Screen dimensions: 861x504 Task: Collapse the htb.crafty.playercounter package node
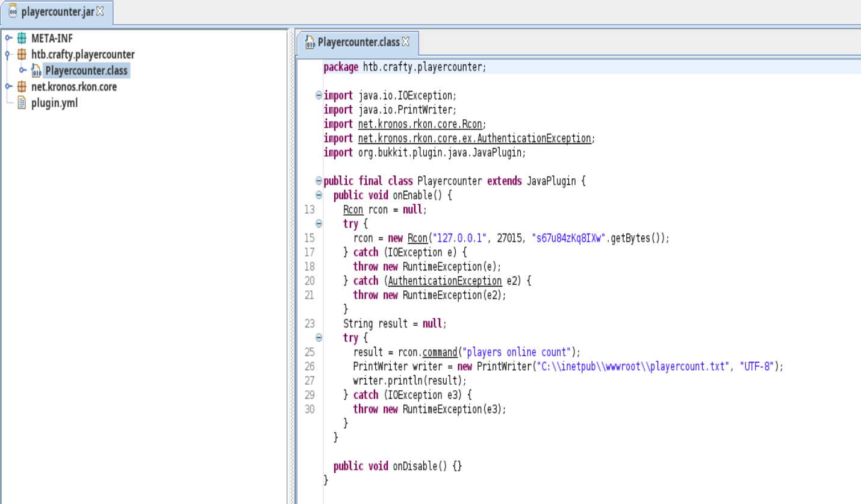point(8,54)
